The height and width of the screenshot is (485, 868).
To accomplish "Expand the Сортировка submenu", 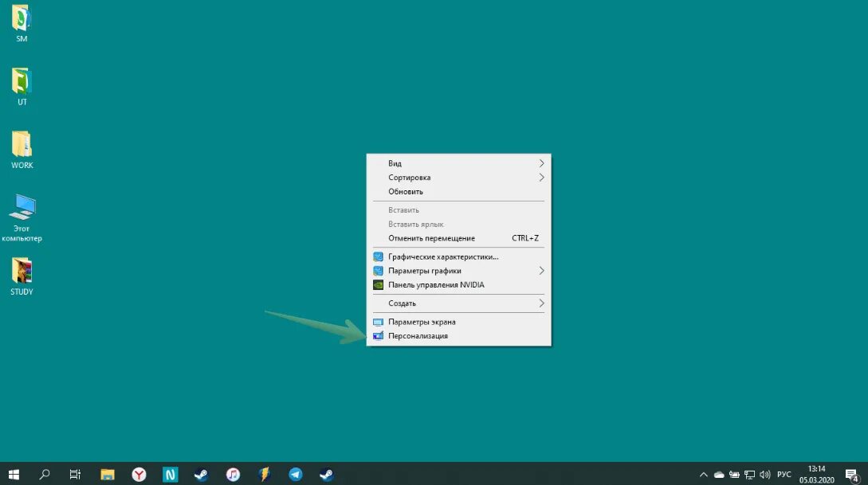I will (458, 178).
